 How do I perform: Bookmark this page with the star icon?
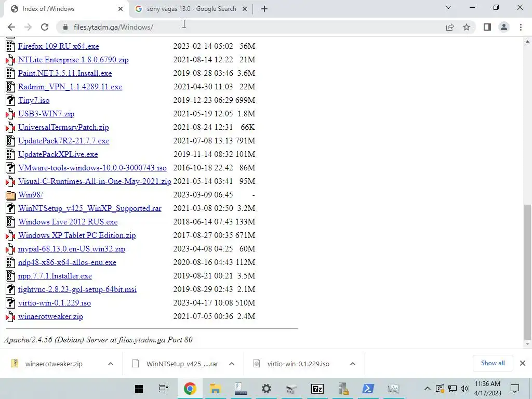[467, 27]
